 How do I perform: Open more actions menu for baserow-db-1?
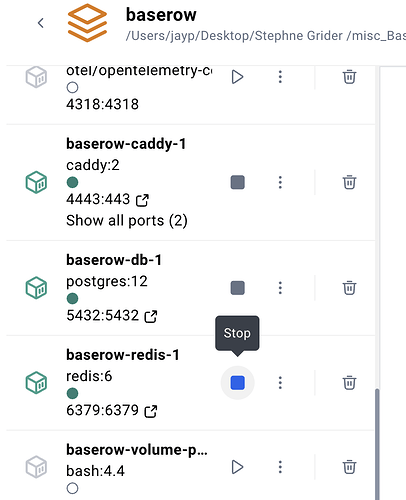[280, 288]
